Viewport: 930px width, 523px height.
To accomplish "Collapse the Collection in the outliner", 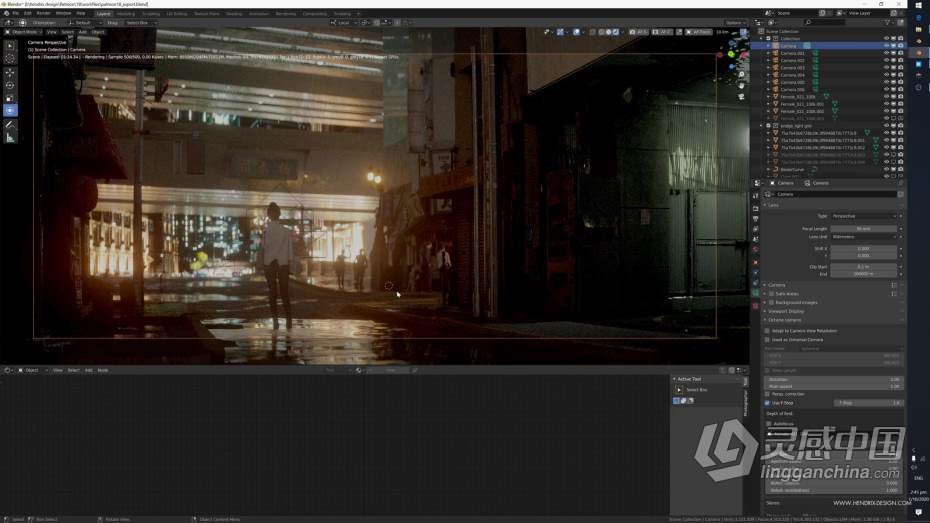I will [762, 39].
